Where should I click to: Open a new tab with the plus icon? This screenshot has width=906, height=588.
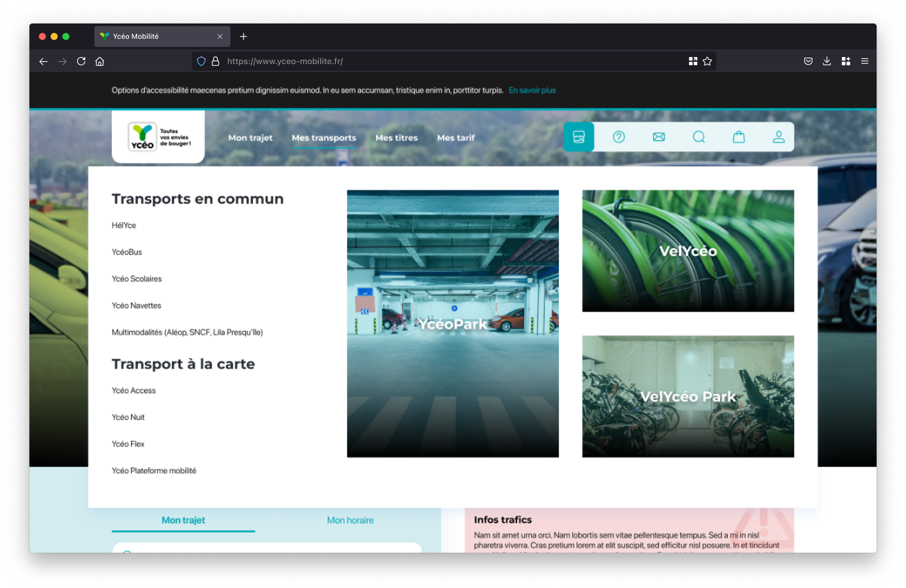(x=244, y=36)
